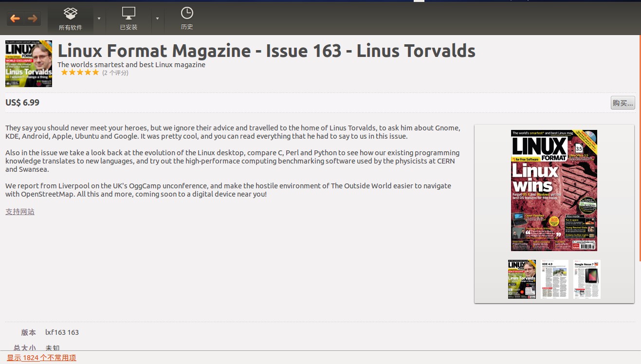Enlarge the large Linux wins cover screenshot
Viewport: 641px width, 364px height.
pyautogui.click(x=554, y=190)
